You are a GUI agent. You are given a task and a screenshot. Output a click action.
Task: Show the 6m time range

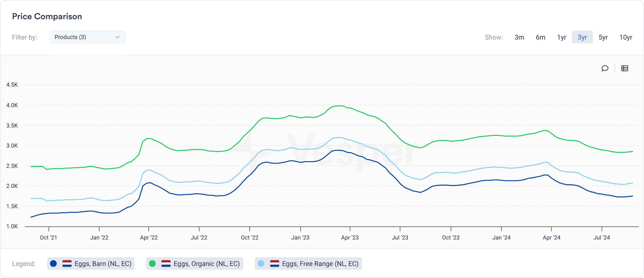click(540, 37)
